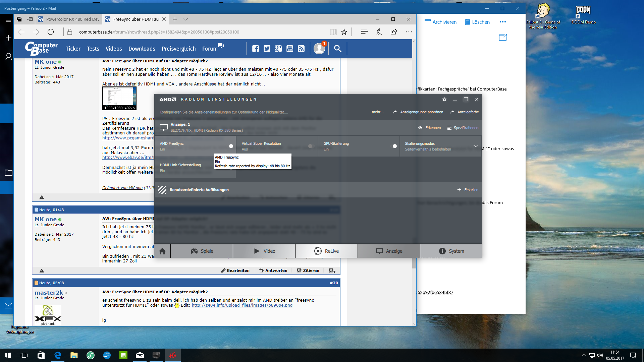Image resolution: width=644 pixels, height=362 pixels.
Task: Click the favorites star in Radeon Einstellungen
Action: 444,99
